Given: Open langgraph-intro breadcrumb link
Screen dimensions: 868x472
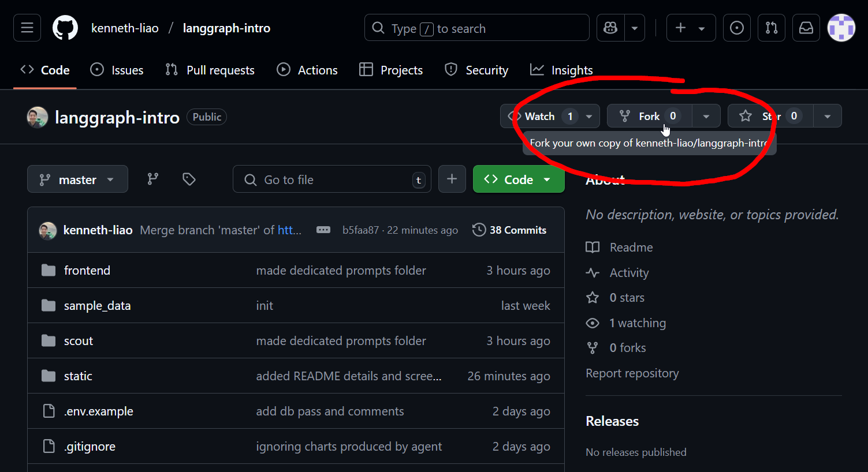Looking at the screenshot, I should (226, 28).
